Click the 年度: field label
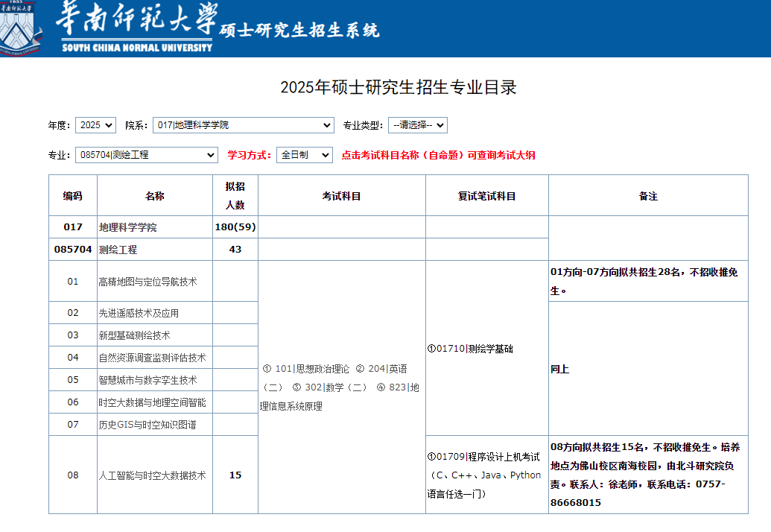 pos(59,125)
